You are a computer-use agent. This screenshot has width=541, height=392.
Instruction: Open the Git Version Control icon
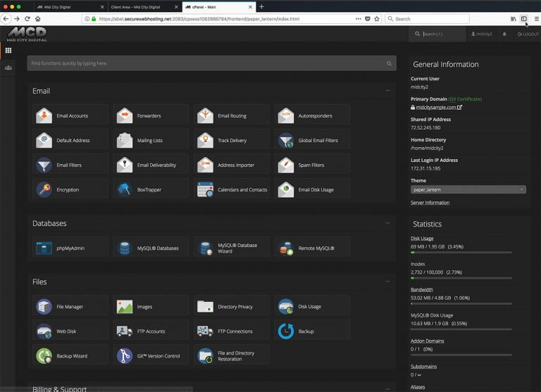point(125,355)
